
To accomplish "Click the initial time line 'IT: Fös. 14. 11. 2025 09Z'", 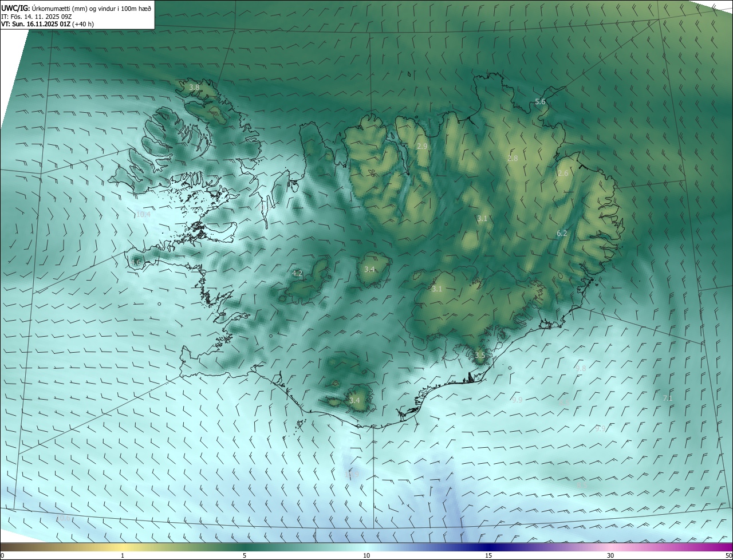I will tap(35, 17).
